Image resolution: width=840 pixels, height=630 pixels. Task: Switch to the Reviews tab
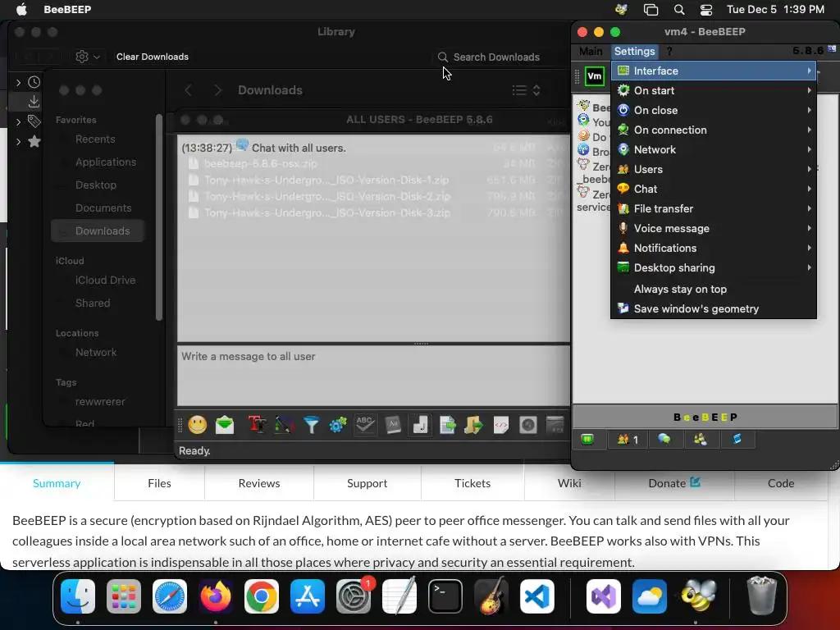point(259,483)
